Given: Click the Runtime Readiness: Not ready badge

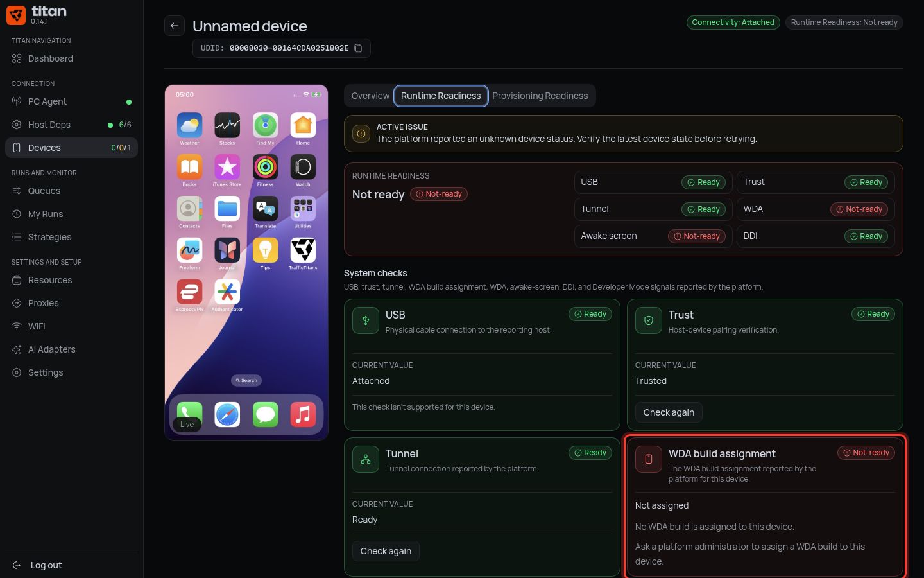Looking at the screenshot, I should click(x=844, y=22).
